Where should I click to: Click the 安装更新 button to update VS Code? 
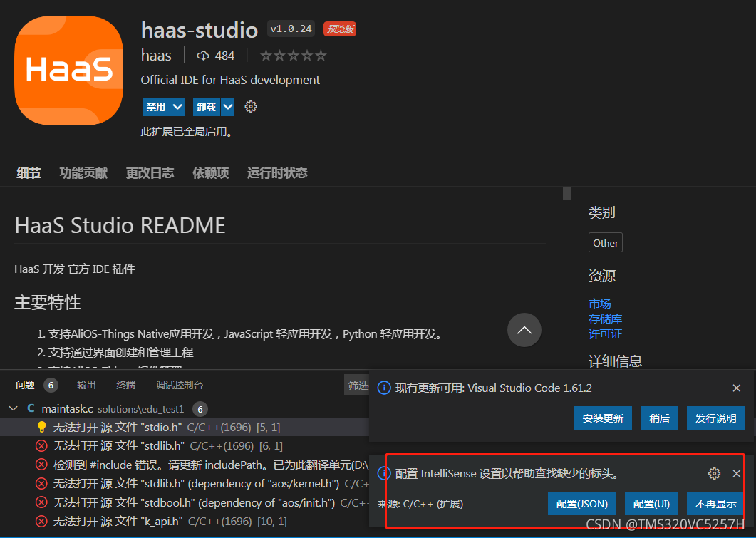click(x=603, y=418)
